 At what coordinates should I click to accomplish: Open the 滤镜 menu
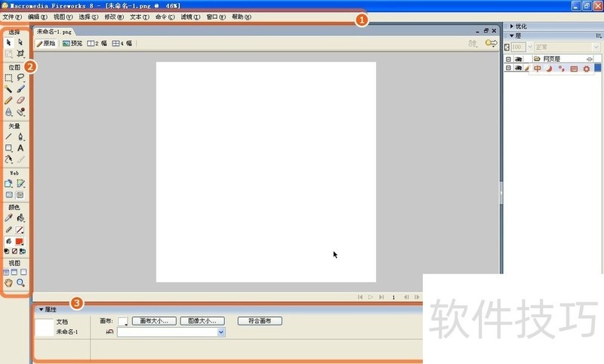190,17
